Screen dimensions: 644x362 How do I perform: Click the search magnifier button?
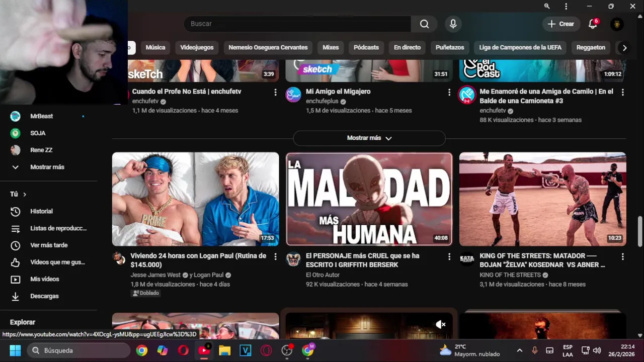tap(424, 24)
